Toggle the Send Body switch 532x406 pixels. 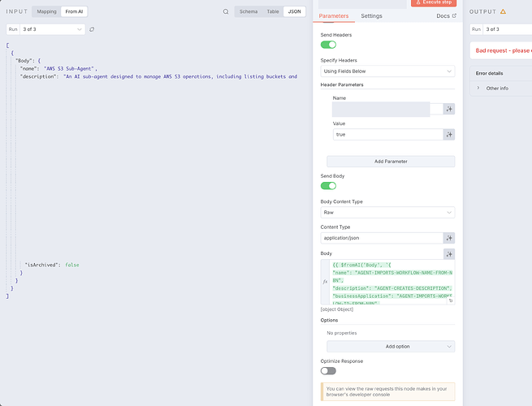click(x=328, y=186)
